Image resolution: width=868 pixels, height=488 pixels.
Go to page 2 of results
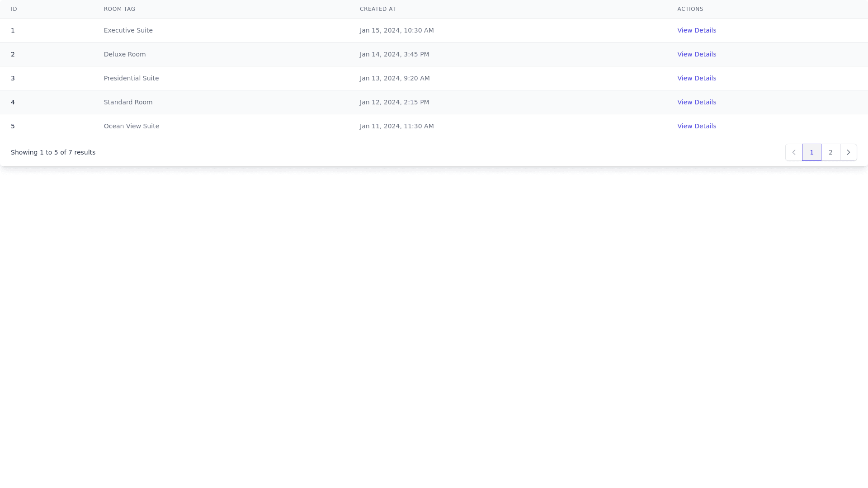[830, 152]
